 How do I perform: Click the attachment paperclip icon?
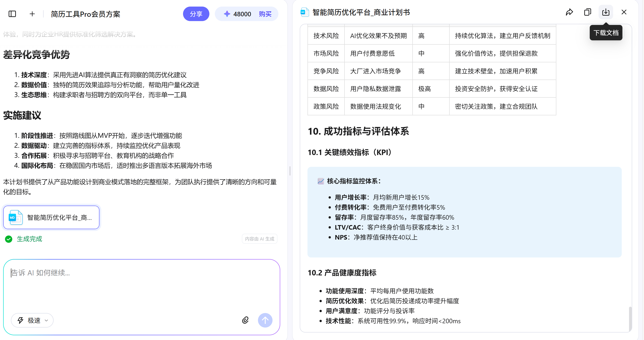245,320
